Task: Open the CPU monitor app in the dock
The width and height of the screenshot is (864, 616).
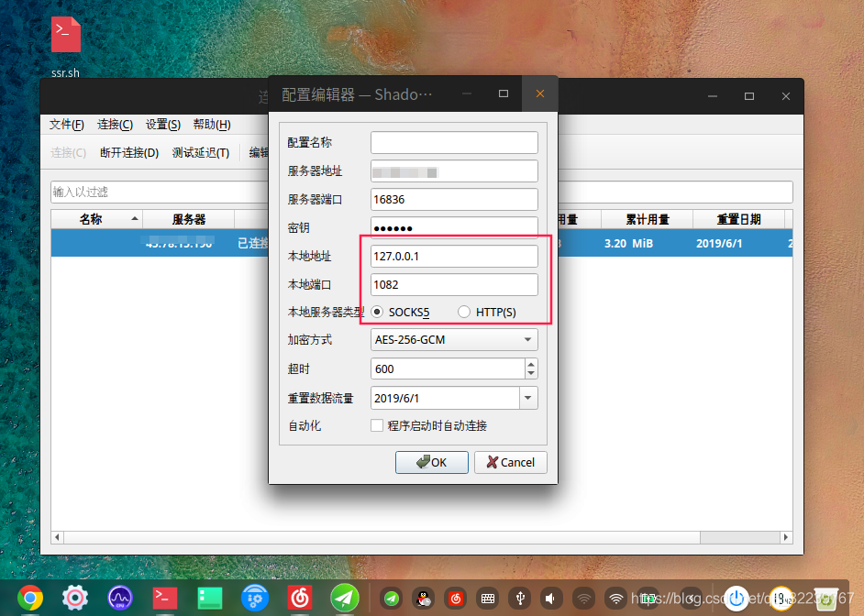Action: coord(119,597)
